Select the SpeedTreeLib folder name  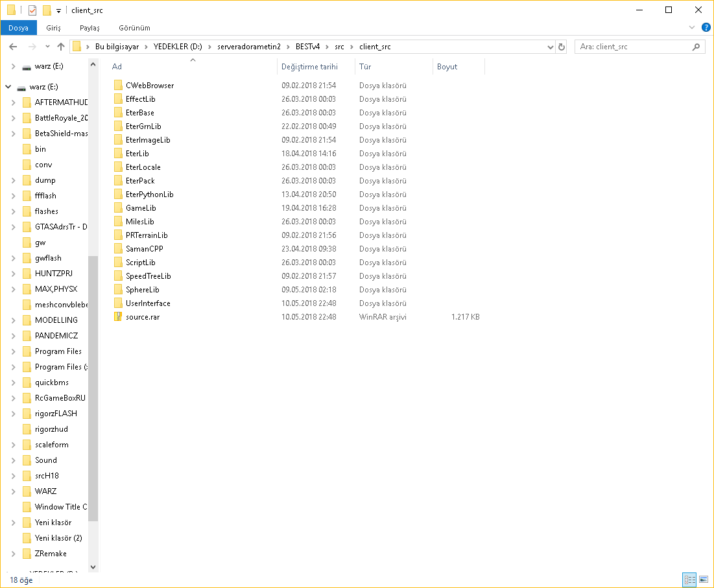tap(149, 276)
